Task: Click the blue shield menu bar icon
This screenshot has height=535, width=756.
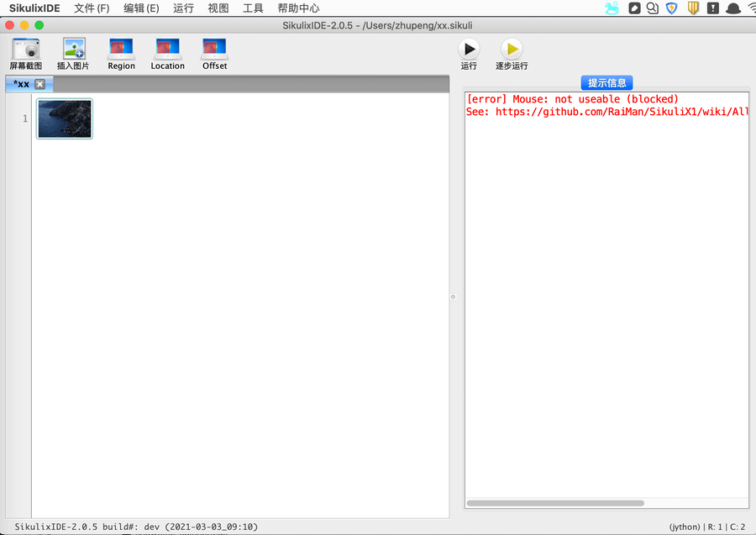Action: [x=672, y=8]
